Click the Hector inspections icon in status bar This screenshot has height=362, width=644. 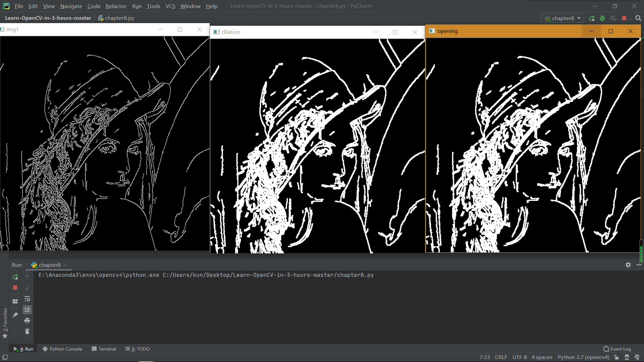click(x=627, y=357)
